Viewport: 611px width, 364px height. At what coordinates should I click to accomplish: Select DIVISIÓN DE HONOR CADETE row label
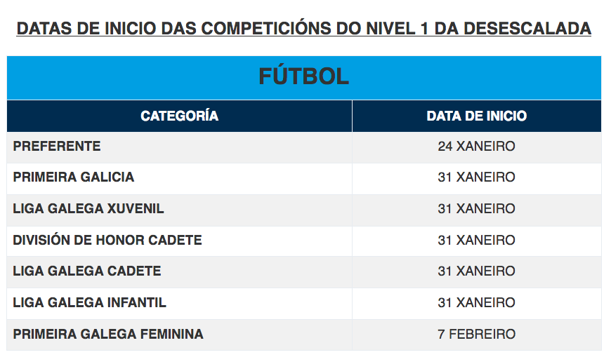[x=107, y=240]
